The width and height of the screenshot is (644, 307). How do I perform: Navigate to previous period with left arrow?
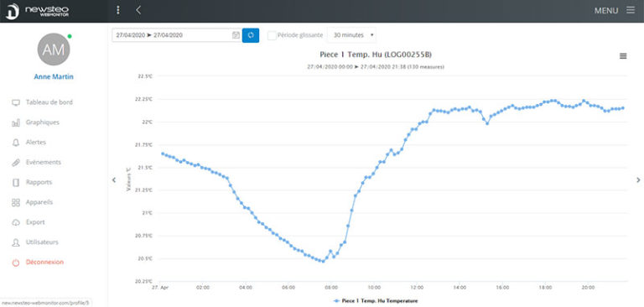pyautogui.click(x=114, y=180)
